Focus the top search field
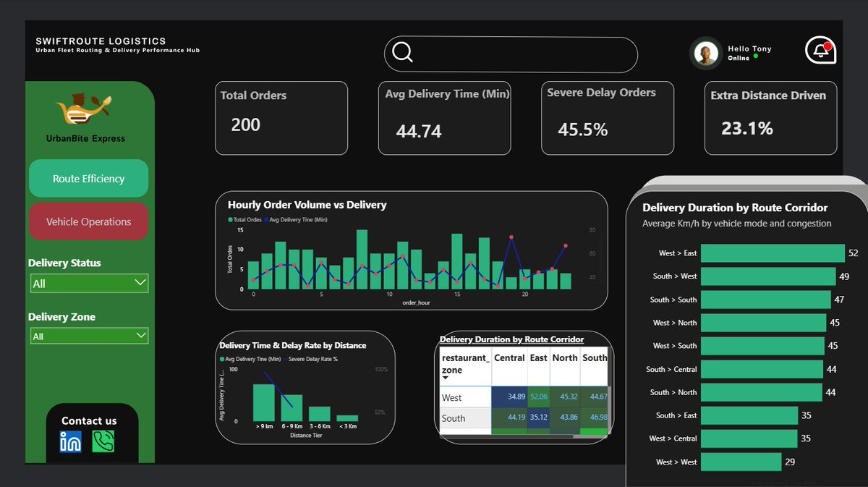Viewport: 868px width, 487px height. [511, 54]
